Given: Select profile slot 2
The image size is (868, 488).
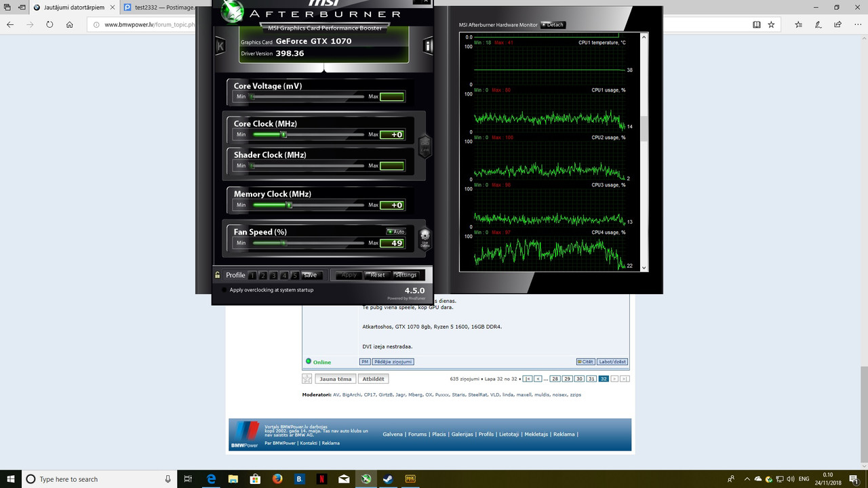Looking at the screenshot, I should point(263,275).
